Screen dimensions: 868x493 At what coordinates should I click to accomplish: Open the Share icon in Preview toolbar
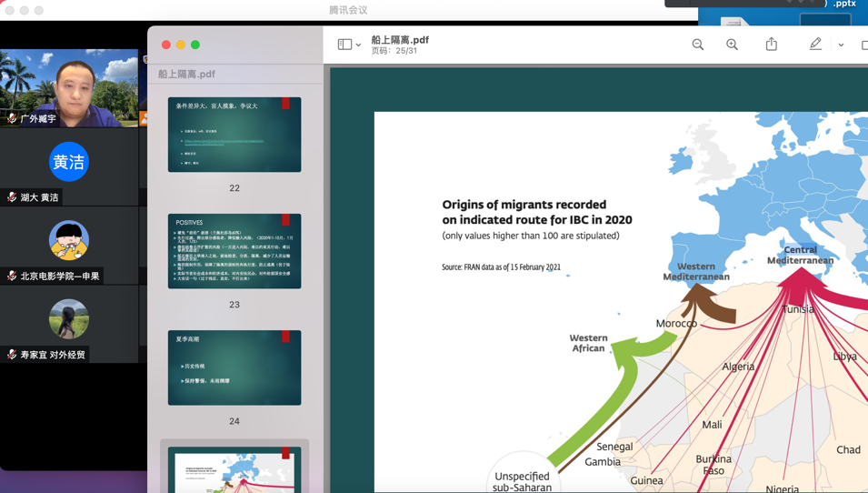[x=772, y=45]
